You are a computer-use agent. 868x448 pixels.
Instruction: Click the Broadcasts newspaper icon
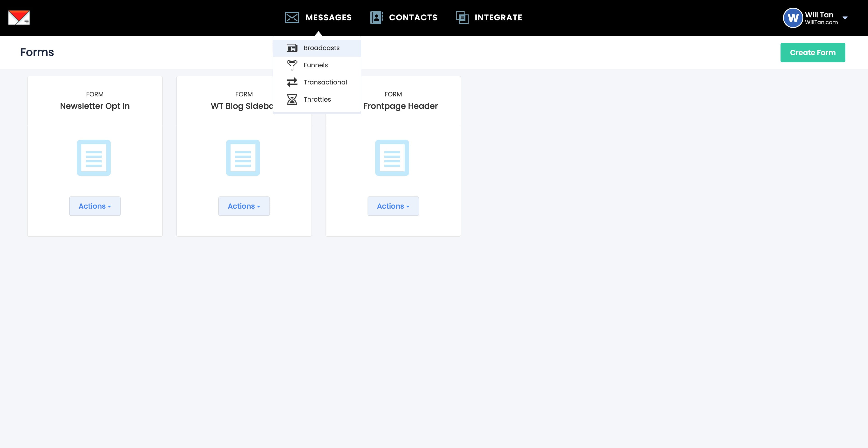(x=292, y=48)
